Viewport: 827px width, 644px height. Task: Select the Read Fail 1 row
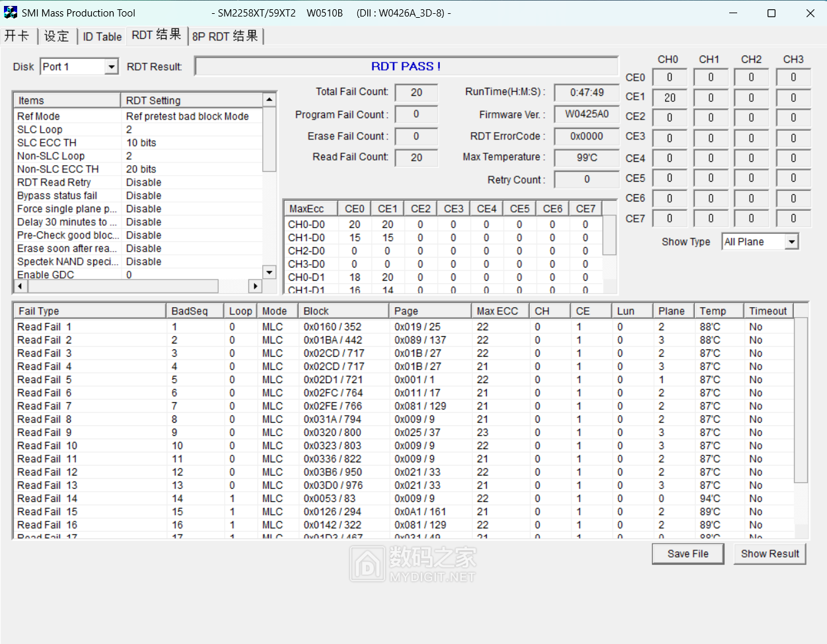tap(404, 327)
